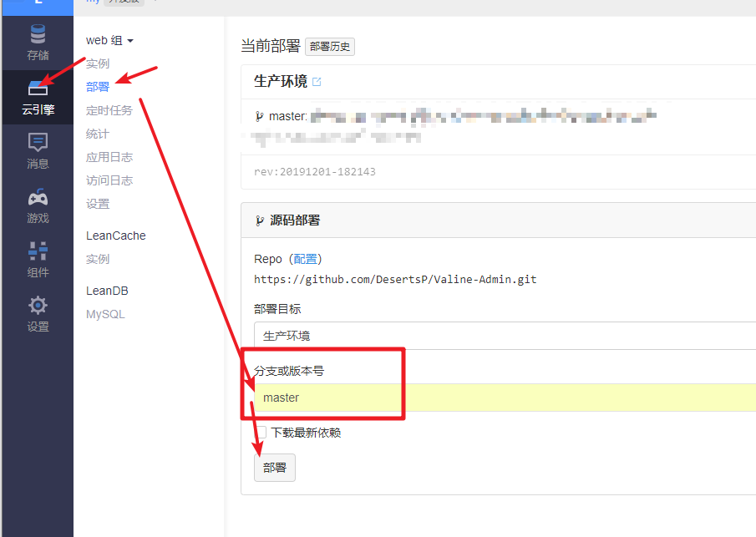This screenshot has height=537, width=756.
Task: Click the rev:20191201-182143 text
Action: click(x=315, y=171)
